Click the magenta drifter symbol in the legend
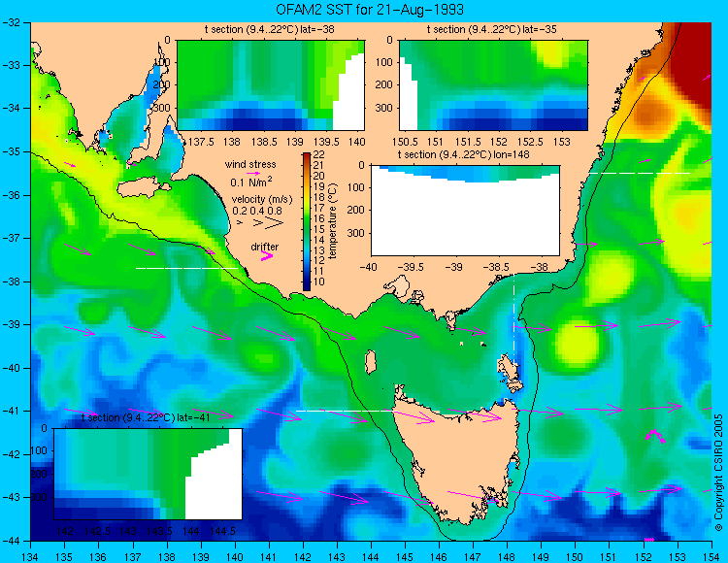Viewport: 728px width, 563px height. (x=267, y=255)
